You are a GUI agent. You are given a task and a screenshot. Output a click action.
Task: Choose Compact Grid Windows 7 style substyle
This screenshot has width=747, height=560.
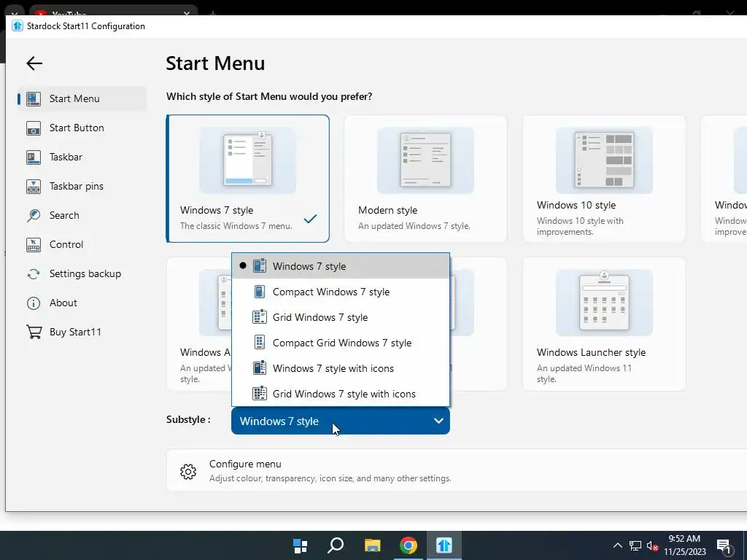pos(341,343)
